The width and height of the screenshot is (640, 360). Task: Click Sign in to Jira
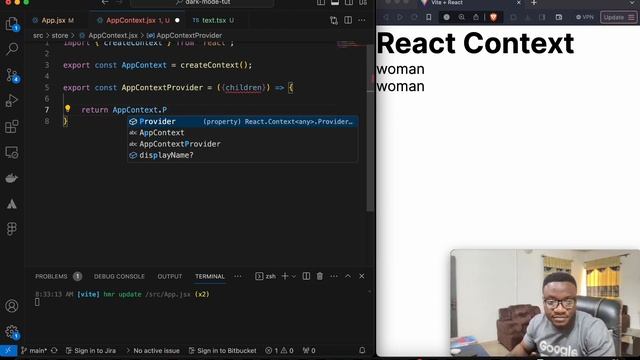tap(91, 350)
